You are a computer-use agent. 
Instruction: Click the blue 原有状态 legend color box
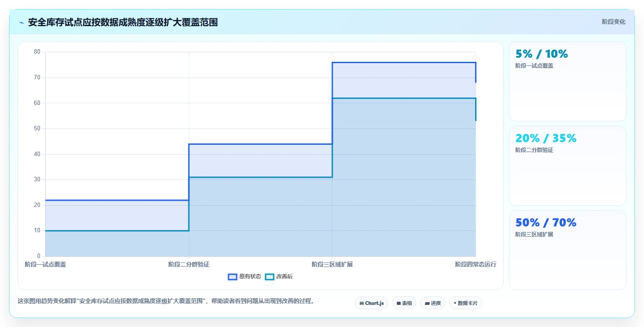[x=233, y=276]
